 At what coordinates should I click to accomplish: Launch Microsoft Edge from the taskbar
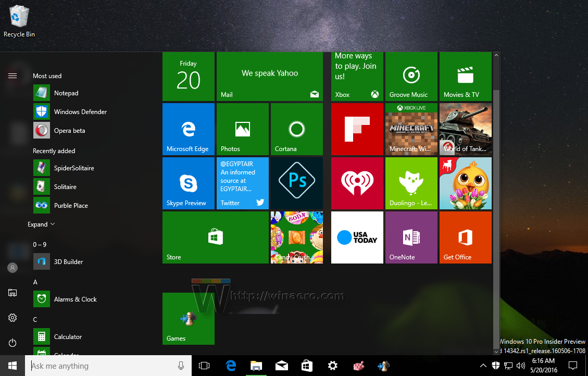[231, 365]
